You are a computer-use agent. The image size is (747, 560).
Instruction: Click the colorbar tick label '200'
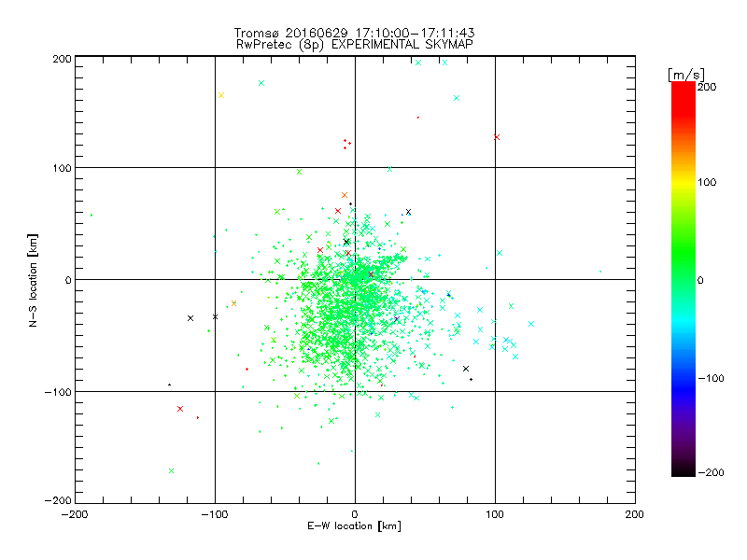[707, 87]
